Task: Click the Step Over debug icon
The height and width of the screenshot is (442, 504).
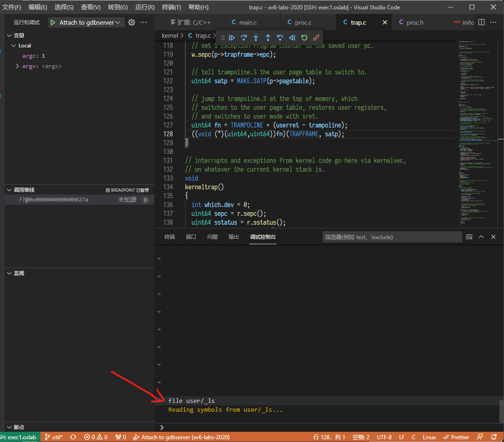Action: point(244,38)
